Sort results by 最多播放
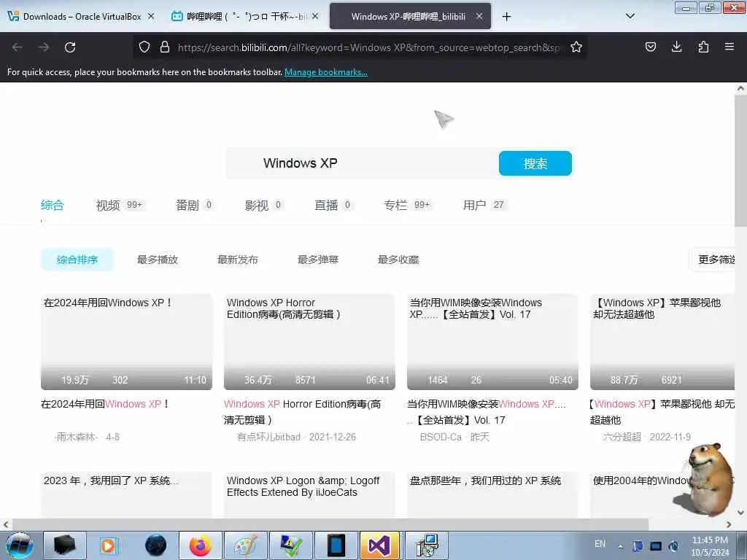This screenshot has height=560, width=747. (158, 260)
